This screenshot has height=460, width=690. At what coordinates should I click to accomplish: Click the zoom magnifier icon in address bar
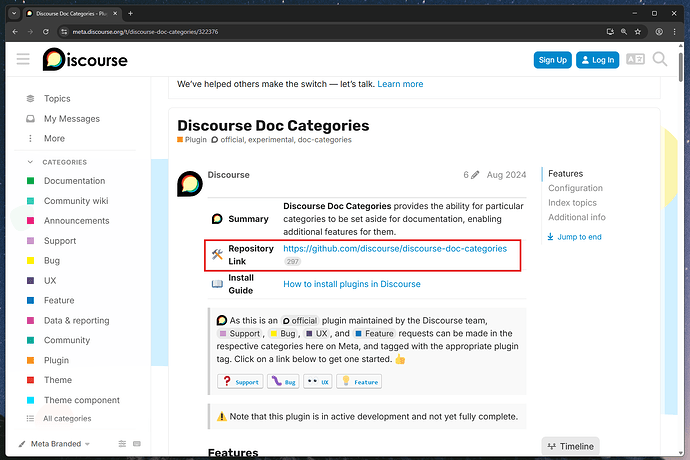pos(624,32)
